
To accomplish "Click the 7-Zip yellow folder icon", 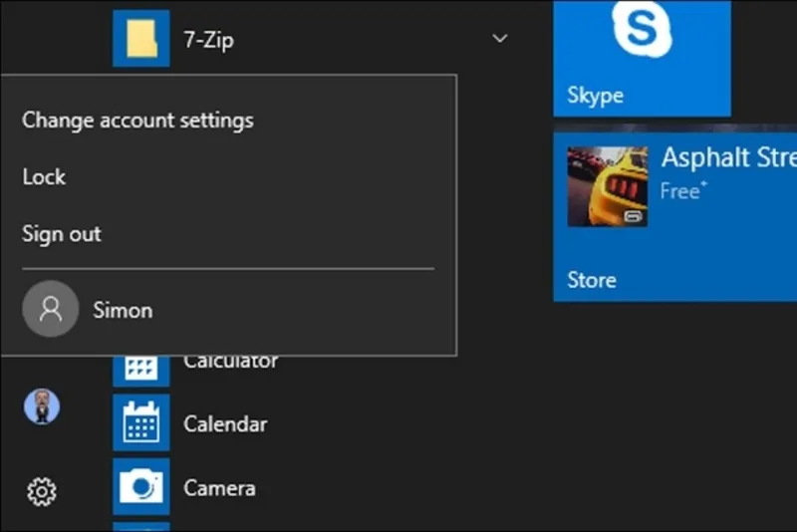I will [140, 39].
